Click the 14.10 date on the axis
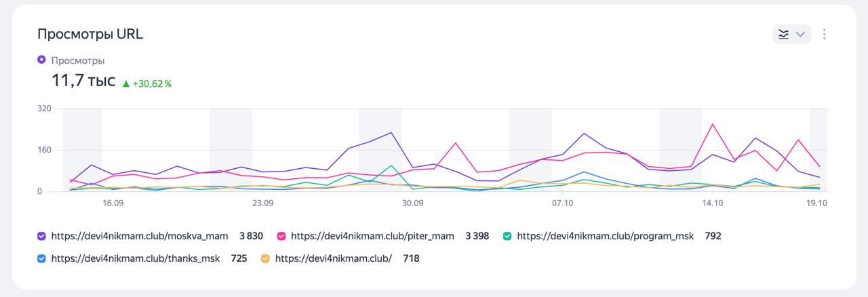 [x=713, y=203]
